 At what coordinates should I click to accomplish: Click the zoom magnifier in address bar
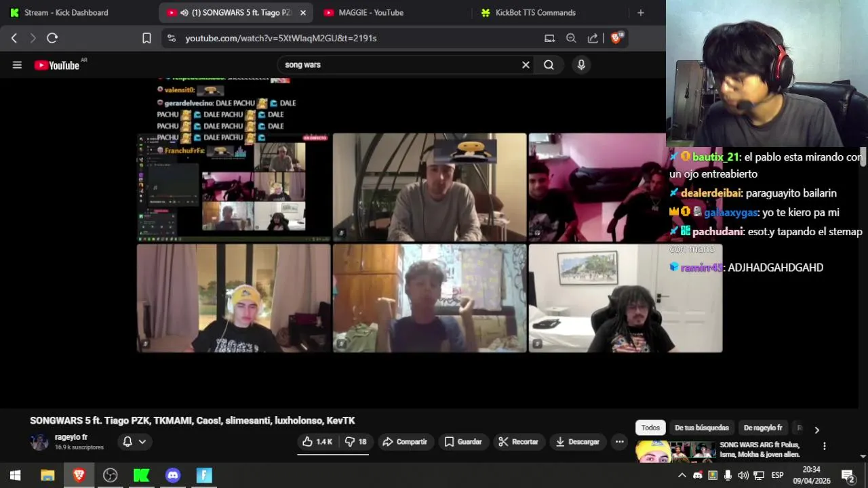pyautogui.click(x=571, y=38)
